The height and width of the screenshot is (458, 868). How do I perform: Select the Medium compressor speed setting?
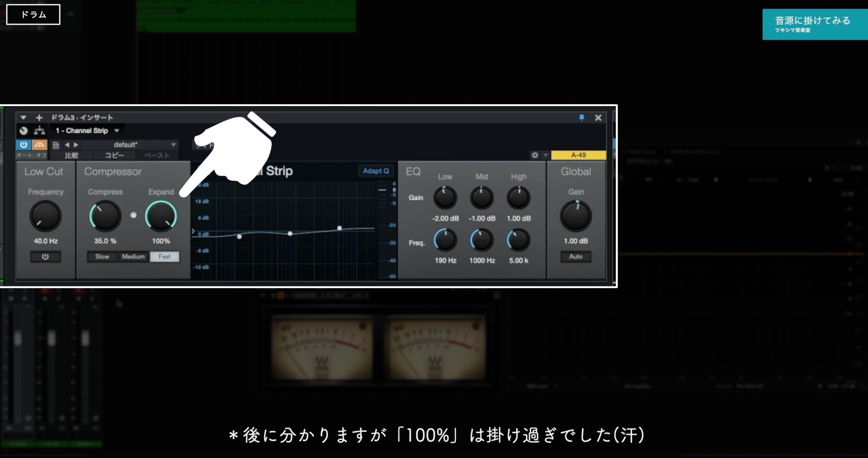[133, 257]
